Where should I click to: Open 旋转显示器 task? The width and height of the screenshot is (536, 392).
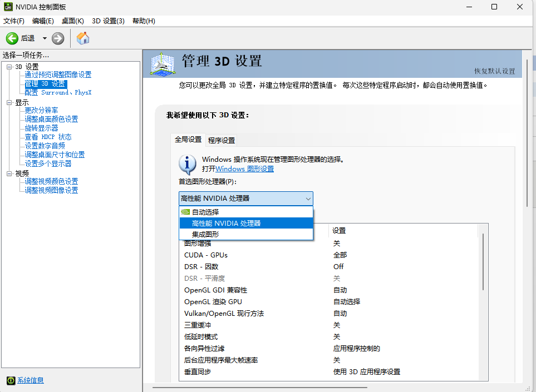pyautogui.click(x=41, y=128)
